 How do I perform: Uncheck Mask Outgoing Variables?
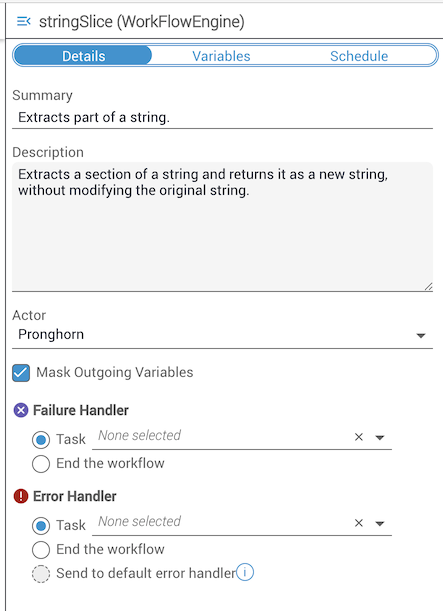click(x=21, y=373)
